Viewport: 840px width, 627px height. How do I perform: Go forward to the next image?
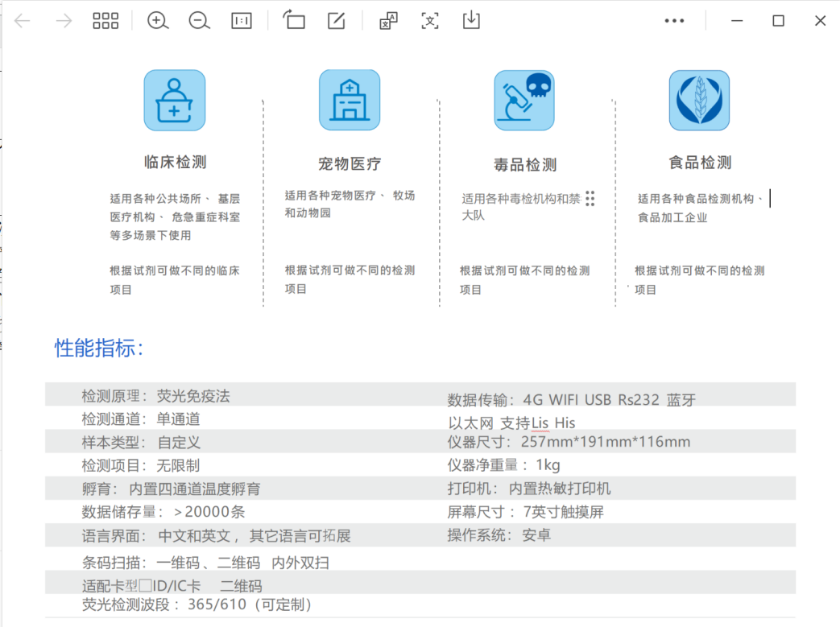[x=64, y=21]
